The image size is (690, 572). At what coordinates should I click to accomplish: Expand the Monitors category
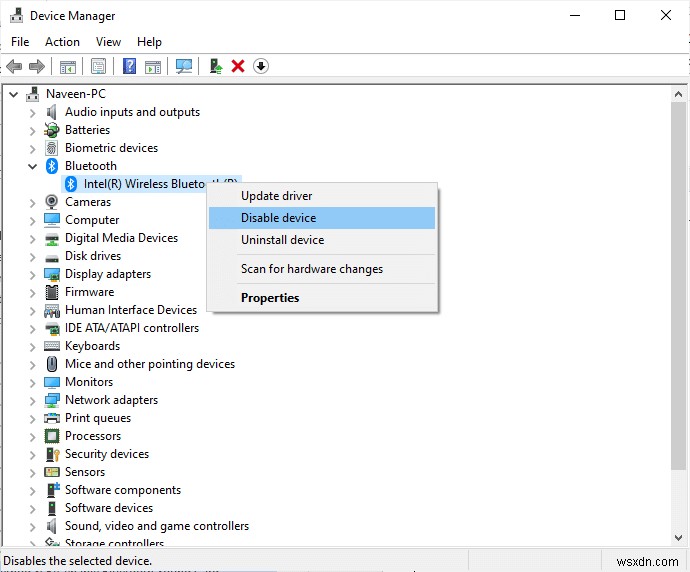coord(33,382)
